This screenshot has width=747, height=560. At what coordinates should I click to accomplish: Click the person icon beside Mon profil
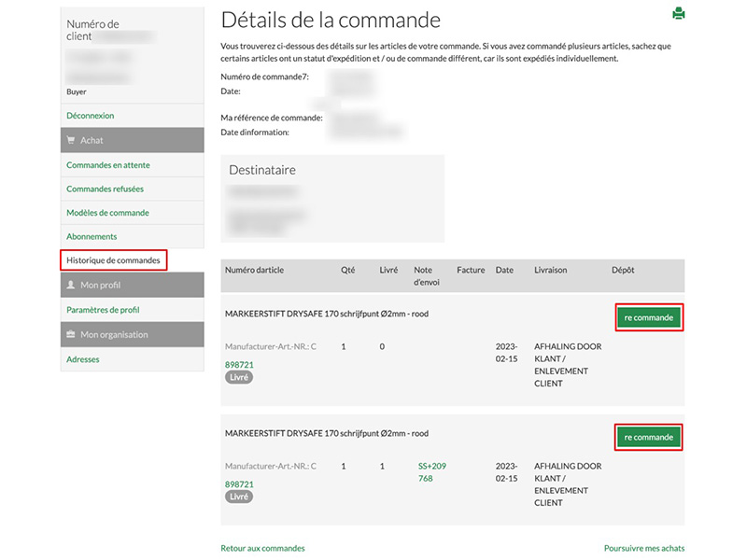click(71, 286)
